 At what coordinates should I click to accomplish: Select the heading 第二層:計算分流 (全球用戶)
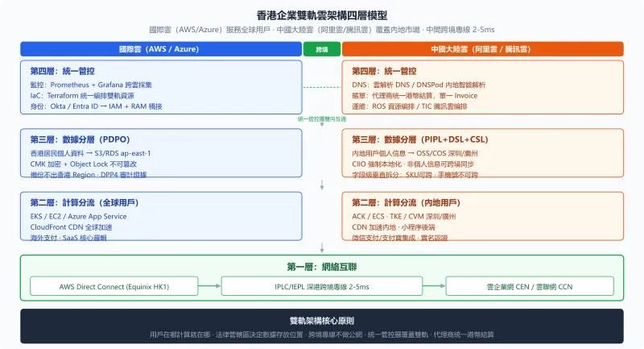click(x=85, y=202)
